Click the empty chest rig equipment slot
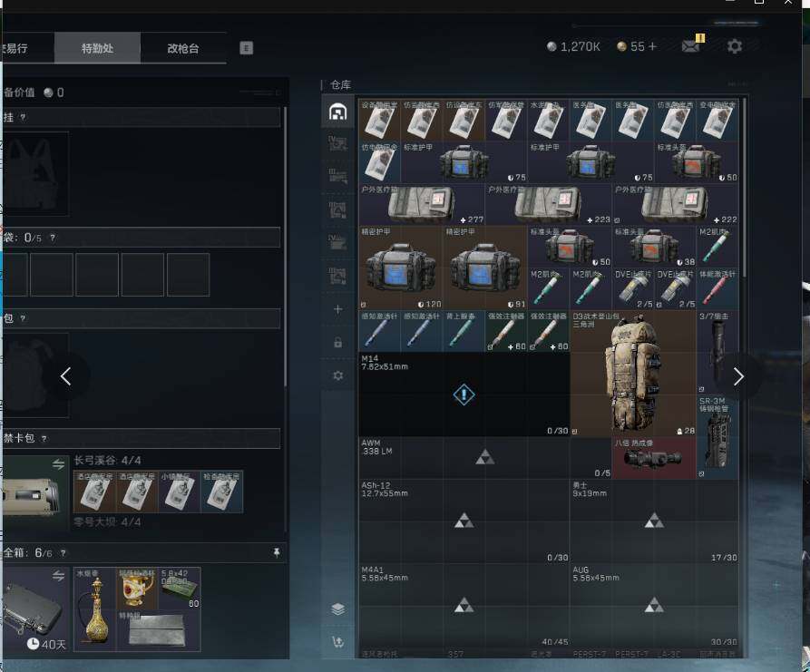Screen dimensions: 810x672 35,173
